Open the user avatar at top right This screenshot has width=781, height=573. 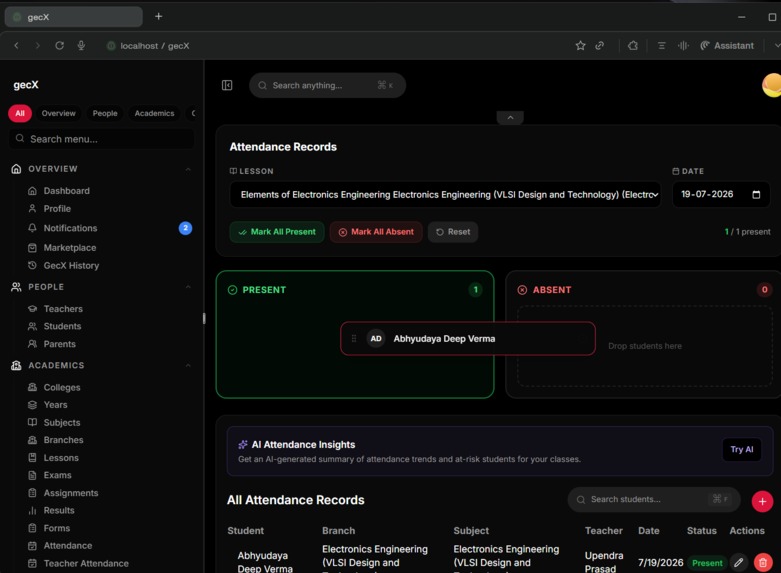(x=772, y=85)
